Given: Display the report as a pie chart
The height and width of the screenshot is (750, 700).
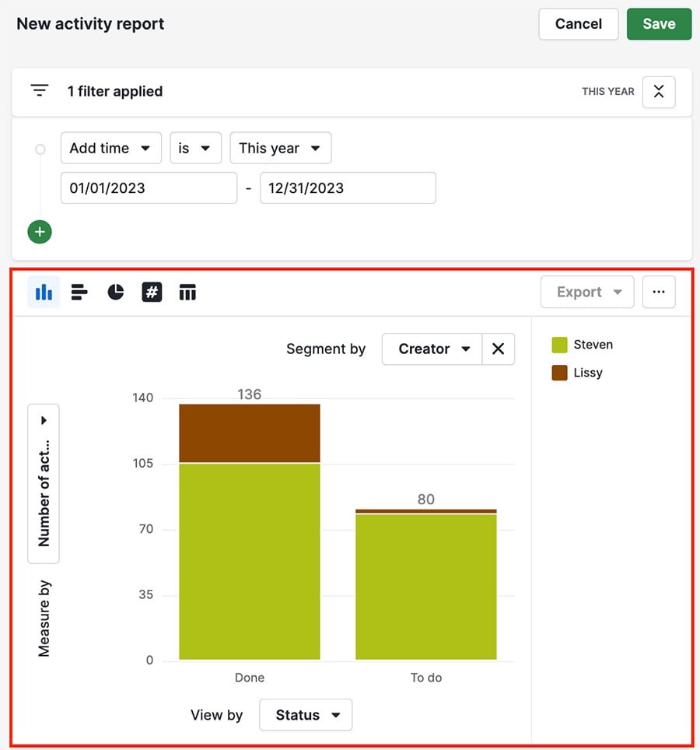Looking at the screenshot, I should tap(115, 292).
